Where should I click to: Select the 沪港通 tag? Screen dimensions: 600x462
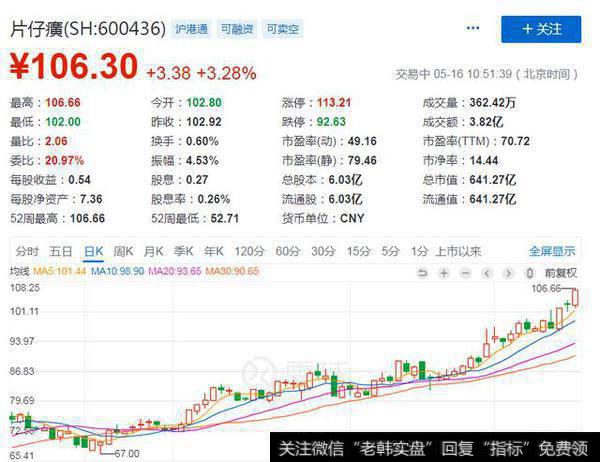click(191, 29)
